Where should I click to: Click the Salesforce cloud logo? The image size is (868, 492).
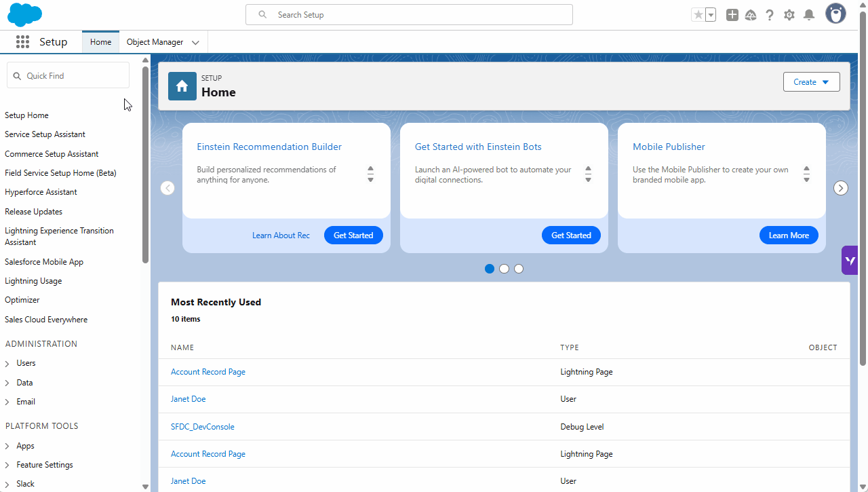24,14
